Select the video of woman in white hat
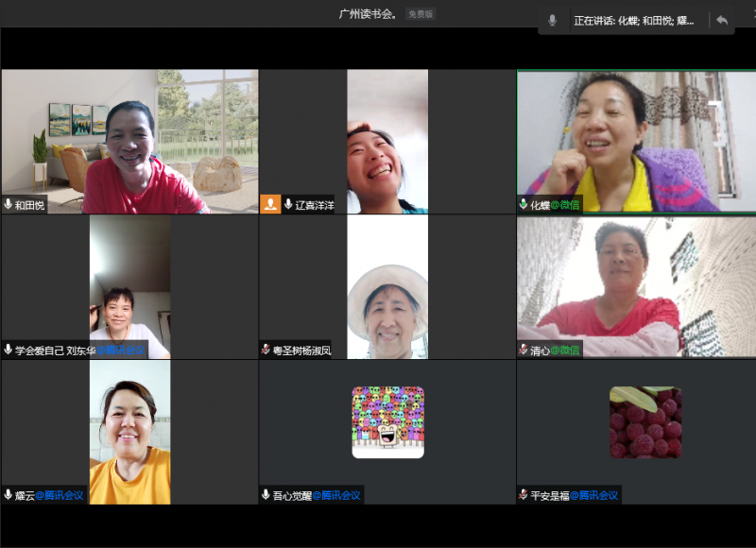 click(387, 286)
